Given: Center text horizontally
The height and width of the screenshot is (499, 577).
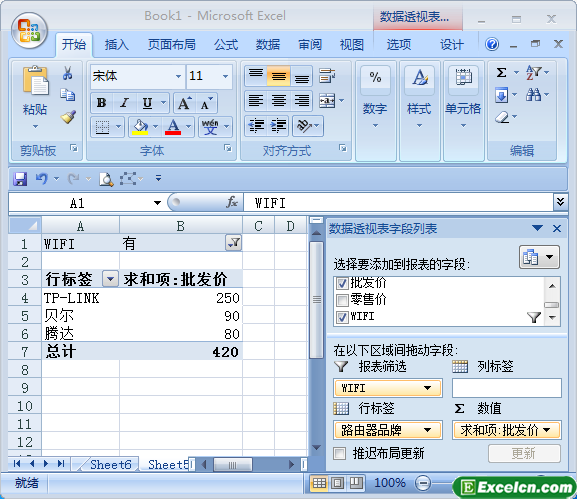Looking at the screenshot, I should [x=279, y=100].
